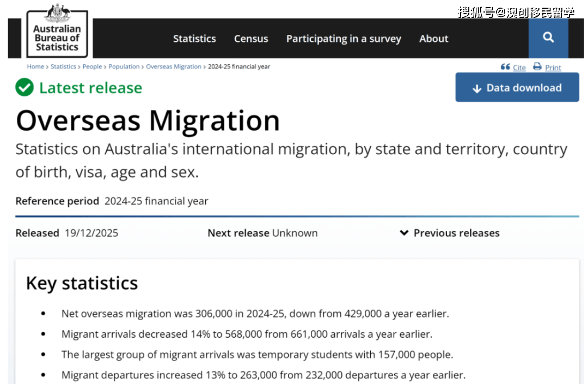Open the Census menu item
This screenshot has width=588, height=391.
251,39
